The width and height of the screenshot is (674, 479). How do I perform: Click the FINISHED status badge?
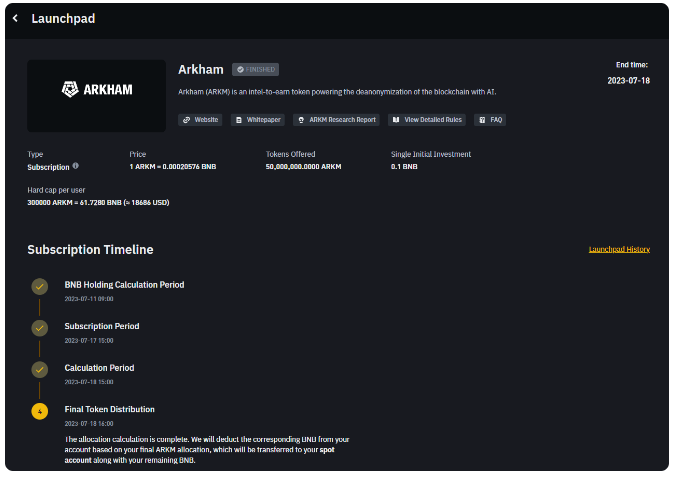(255, 69)
